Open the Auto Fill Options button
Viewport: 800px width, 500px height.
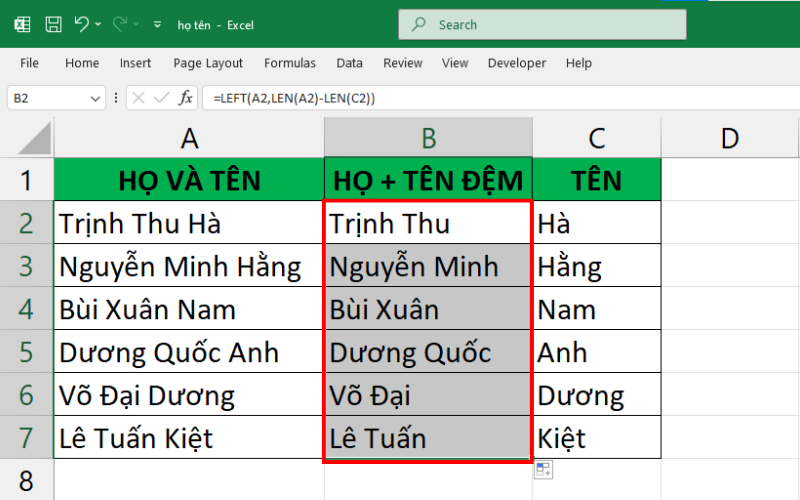[x=543, y=470]
